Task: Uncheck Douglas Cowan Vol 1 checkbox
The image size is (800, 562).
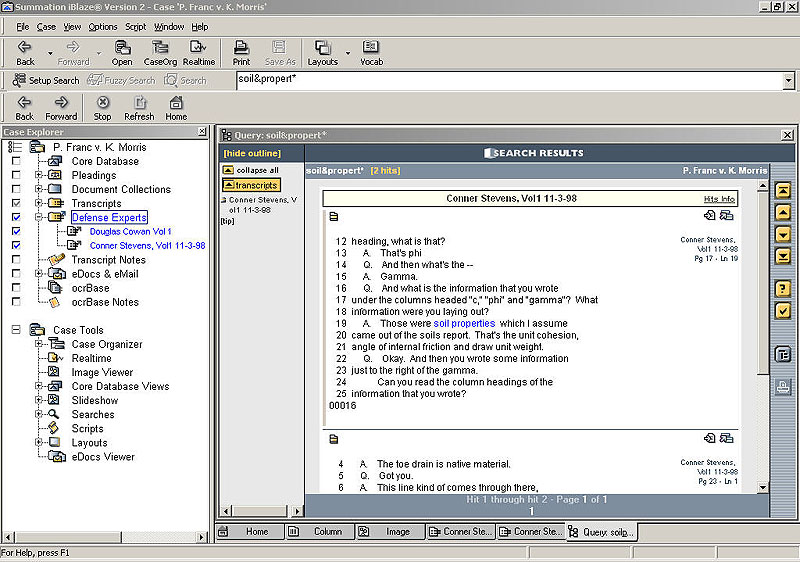Action: pos(16,231)
